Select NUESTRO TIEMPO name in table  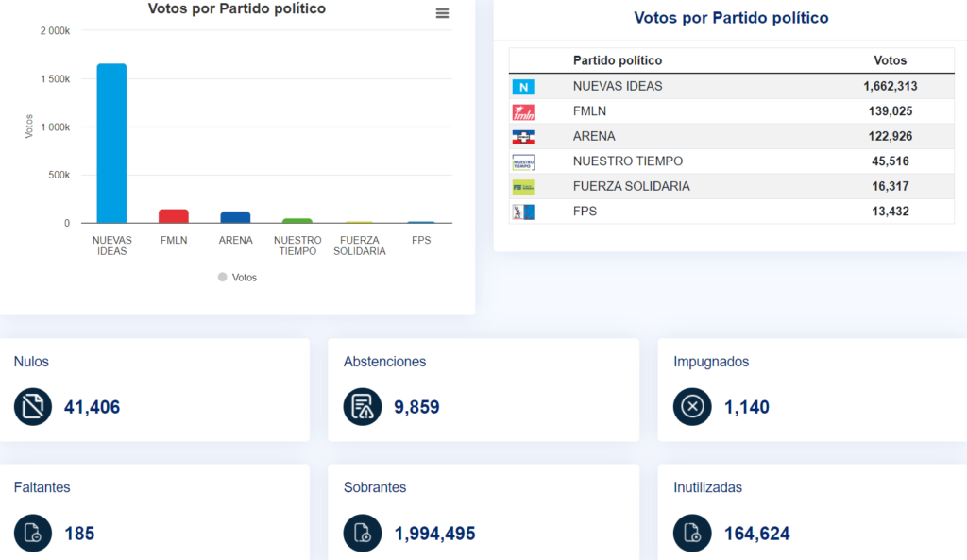pyautogui.click(x=628, y=161)
